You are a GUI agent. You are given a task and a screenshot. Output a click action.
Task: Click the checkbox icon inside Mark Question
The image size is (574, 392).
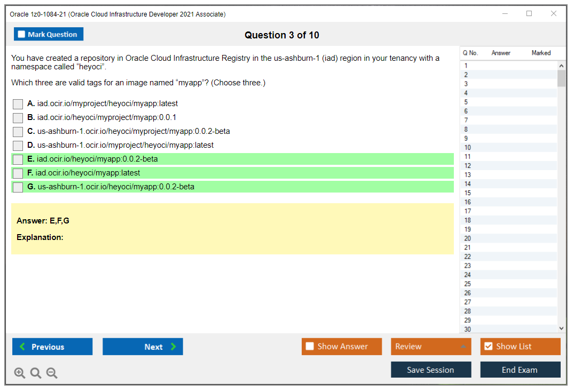pos(21,34)
